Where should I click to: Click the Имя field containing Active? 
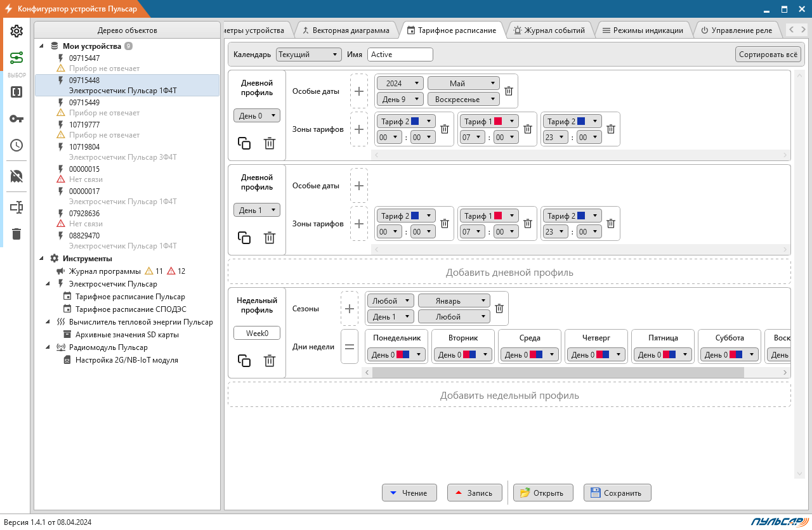[x=400, y=55]
